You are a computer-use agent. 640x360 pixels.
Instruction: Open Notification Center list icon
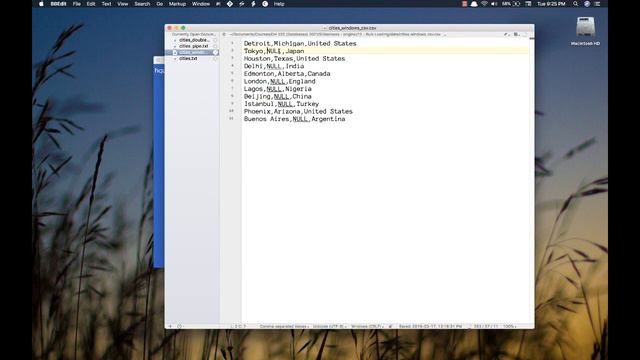click(x=597, y=4)
